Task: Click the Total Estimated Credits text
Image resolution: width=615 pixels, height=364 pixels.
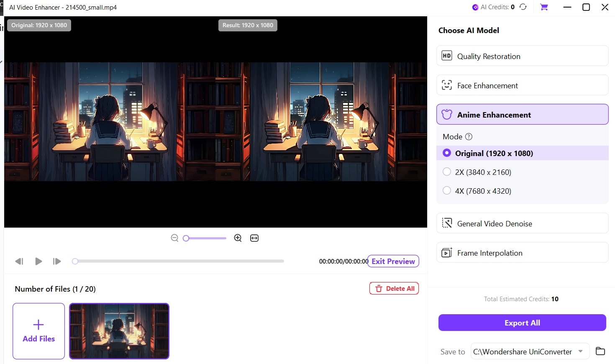Action: pyautogui.click(x=521, y=299)
